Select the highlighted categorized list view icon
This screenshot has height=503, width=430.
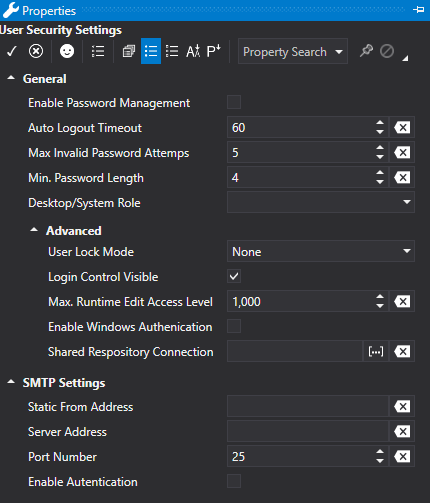[151, 51]
